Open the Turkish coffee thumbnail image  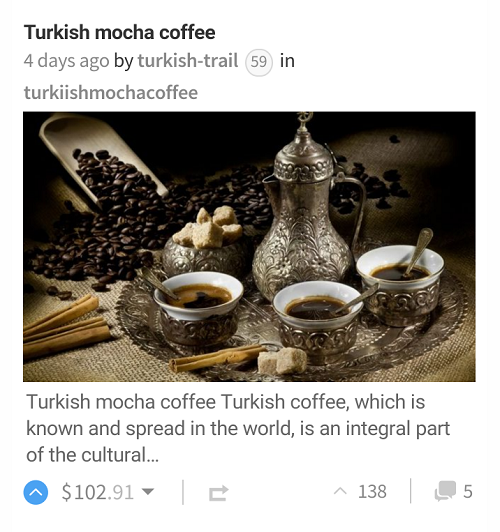click(249, 247)
